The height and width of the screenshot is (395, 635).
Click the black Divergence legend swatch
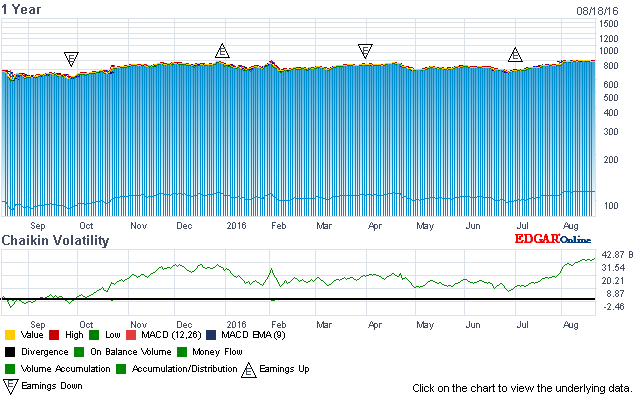(10, 352)
